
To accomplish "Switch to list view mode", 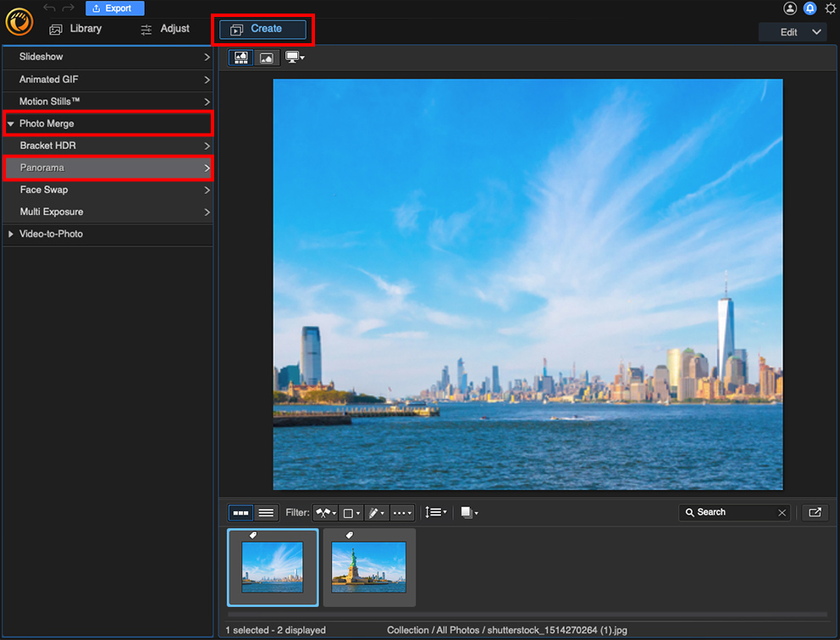I will point(266,512).
